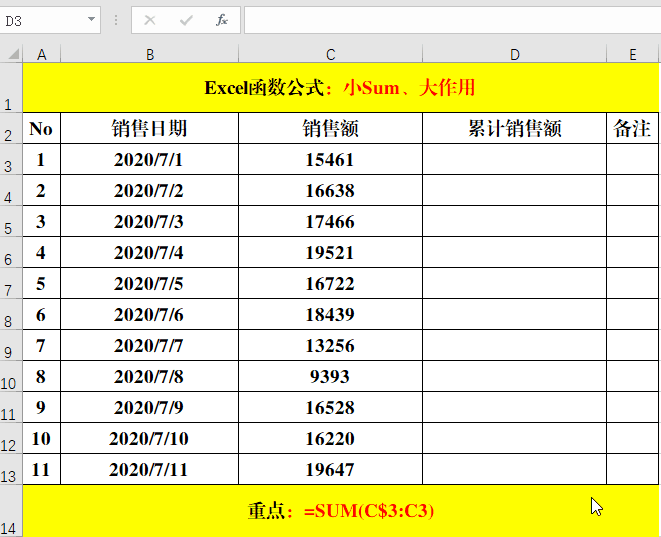The image size is (661, 537).
Task: Select the date cell 2020/7/3
Action: pyautogui.click(x=150, y=221)
